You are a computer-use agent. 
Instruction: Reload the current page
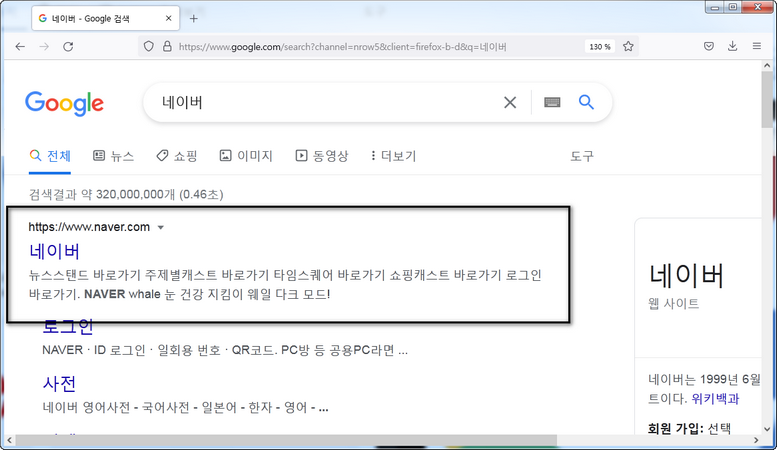68,47
